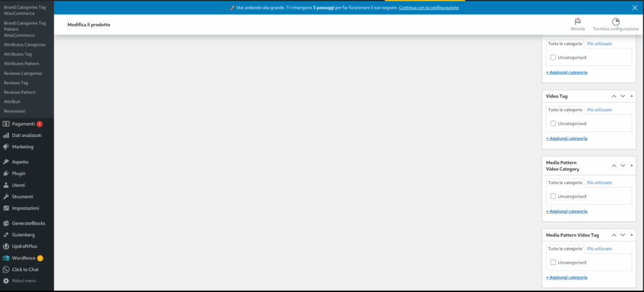Screen dimensions: 644x292
Task: Click Continua con la configurazione link
Action: coord(429,8)
